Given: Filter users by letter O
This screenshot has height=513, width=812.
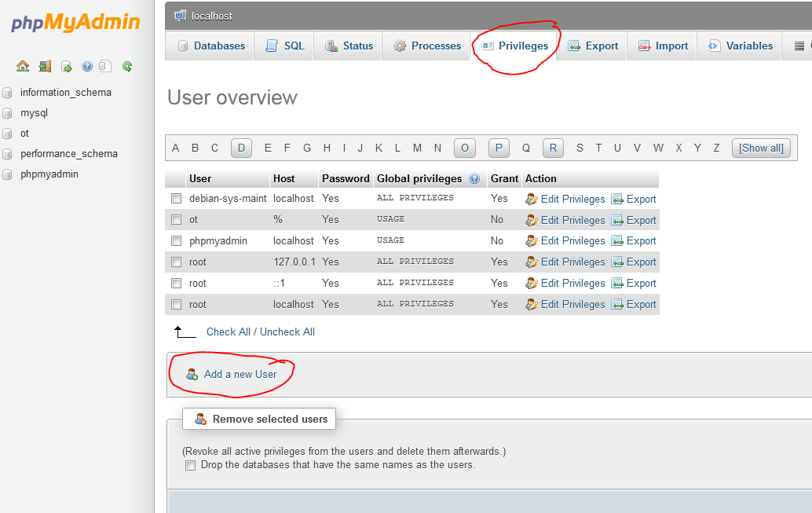Looking at the screenshot, I should (465, 148).
